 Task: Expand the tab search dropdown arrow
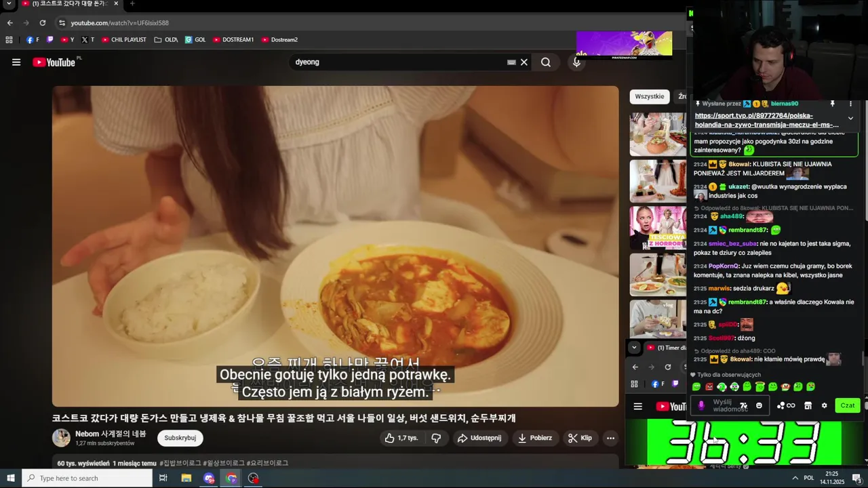pos(9,4)
